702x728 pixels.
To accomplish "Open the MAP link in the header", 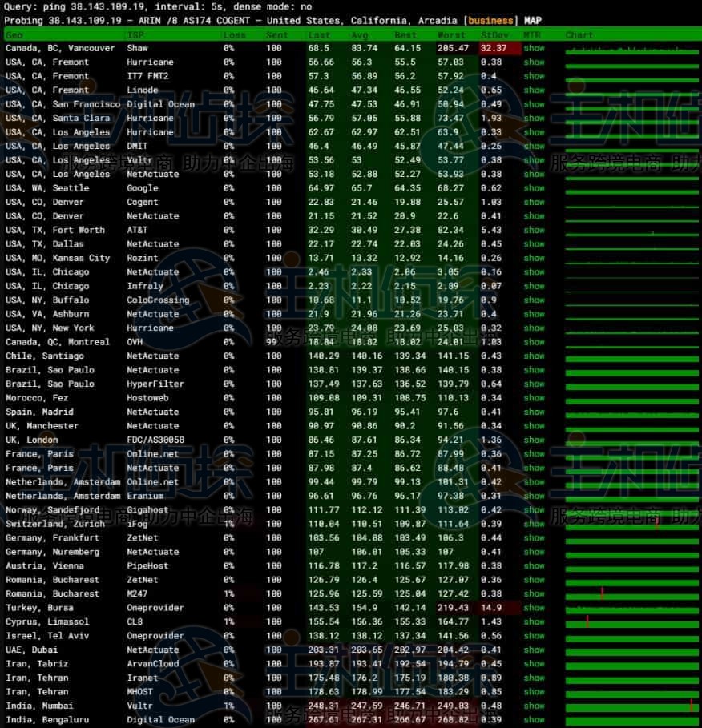I will pos(533,21).
